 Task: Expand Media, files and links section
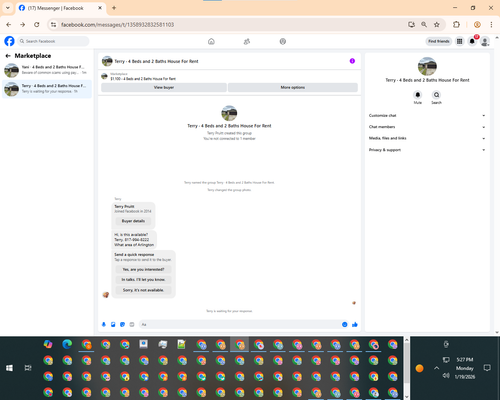pyautogui.click(x=427, y=138)
